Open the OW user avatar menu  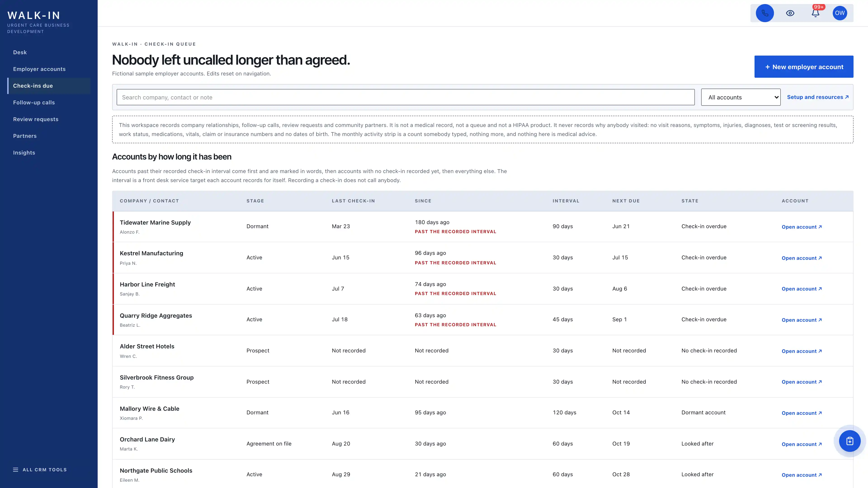[x=840, y=13]
